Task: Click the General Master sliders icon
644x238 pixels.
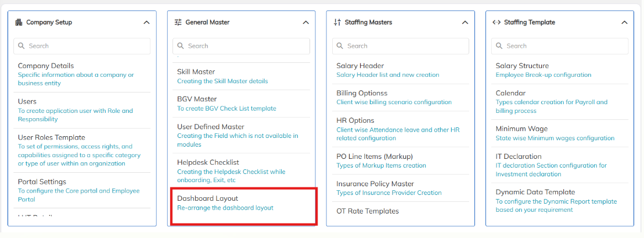Action: (x=178, y=22)
